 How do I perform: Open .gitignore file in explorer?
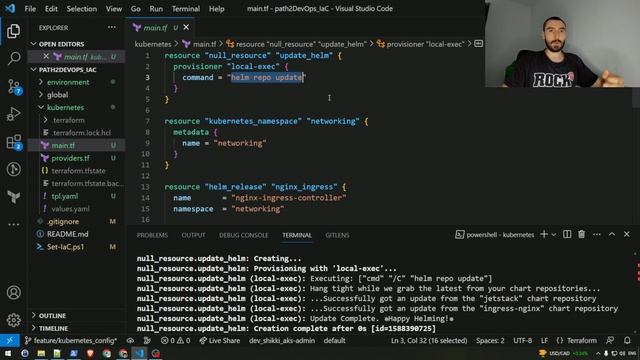63,221
